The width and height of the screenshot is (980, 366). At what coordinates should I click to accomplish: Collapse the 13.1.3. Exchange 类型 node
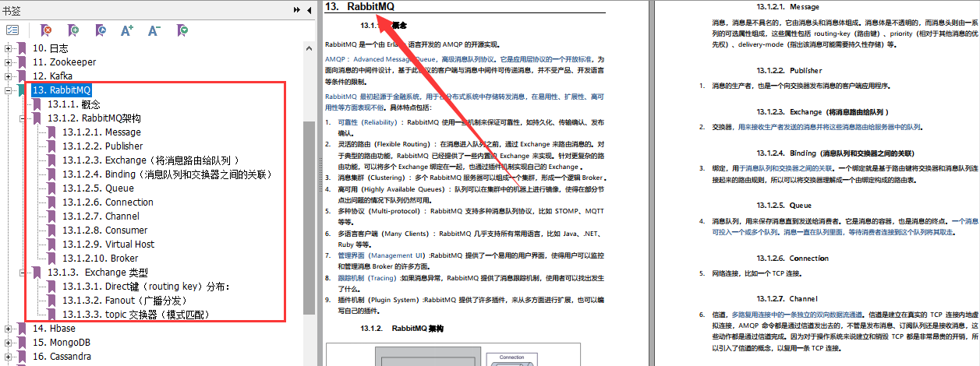click(x=23, y=273)
